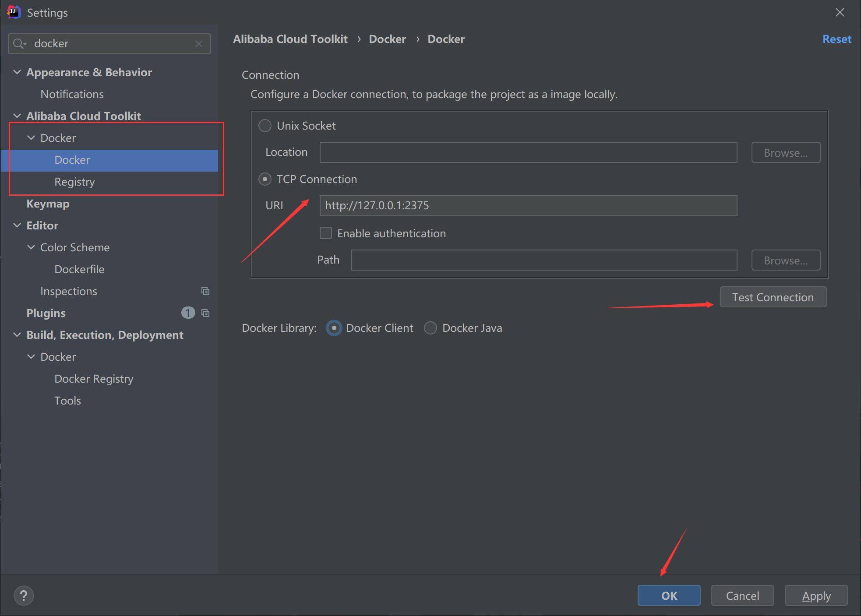Click the IntelliJ logo in title bar
This screenshot has width=861, height=616.
pyautogui.click(x=14, y=12)
